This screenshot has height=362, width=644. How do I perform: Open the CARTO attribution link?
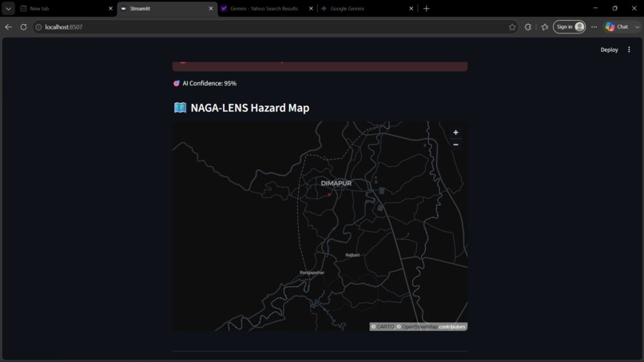(385, 327)
